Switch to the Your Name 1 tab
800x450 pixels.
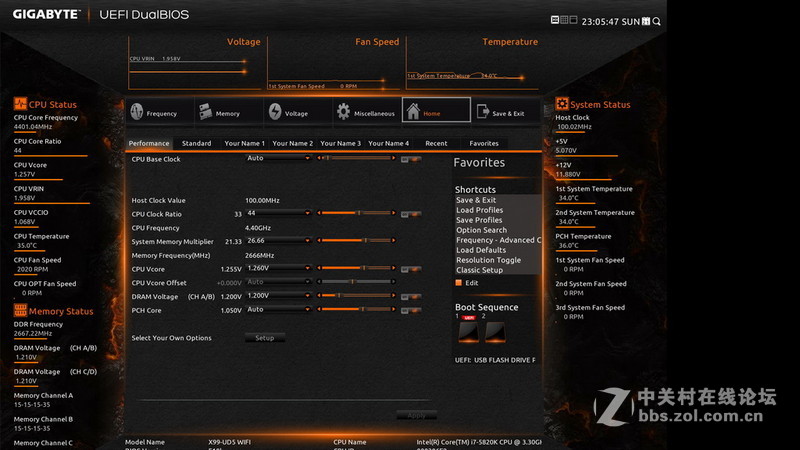tap(244, 143)
